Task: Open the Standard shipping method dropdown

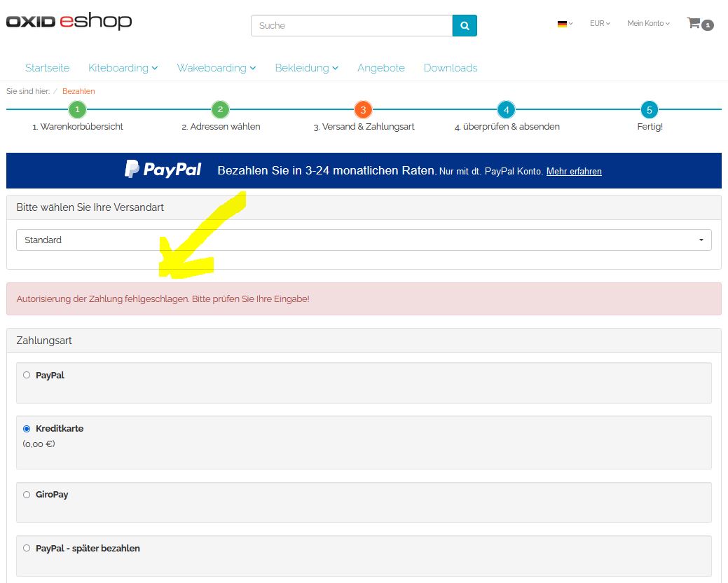Action: pyautogui.click(x=363, y=240)
